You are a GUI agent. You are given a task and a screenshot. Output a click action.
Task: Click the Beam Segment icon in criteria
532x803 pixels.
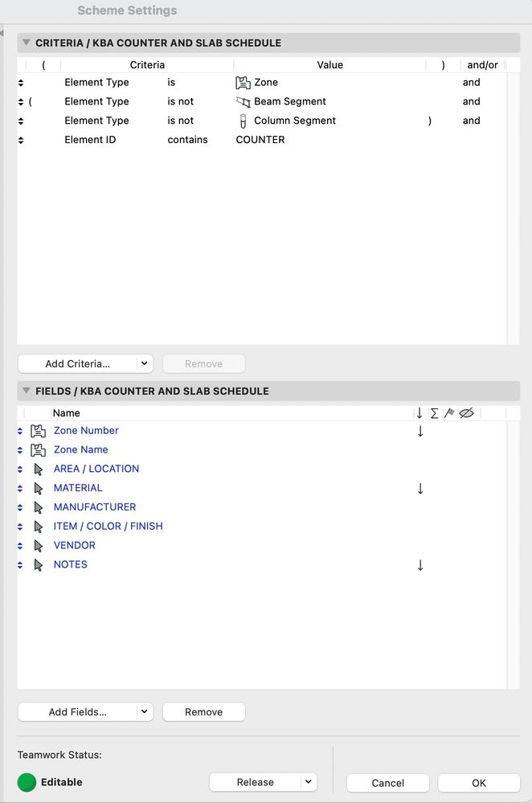point(243,102)
